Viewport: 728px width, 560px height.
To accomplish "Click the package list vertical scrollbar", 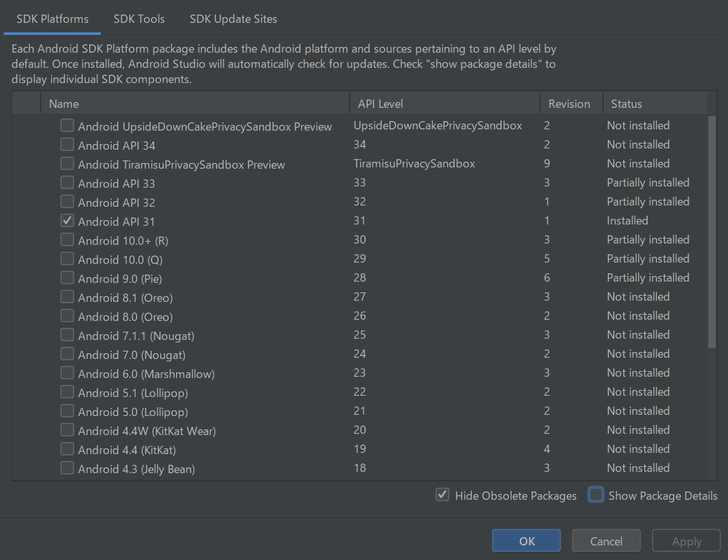I will pyautogui.click(x=711, y=232).
